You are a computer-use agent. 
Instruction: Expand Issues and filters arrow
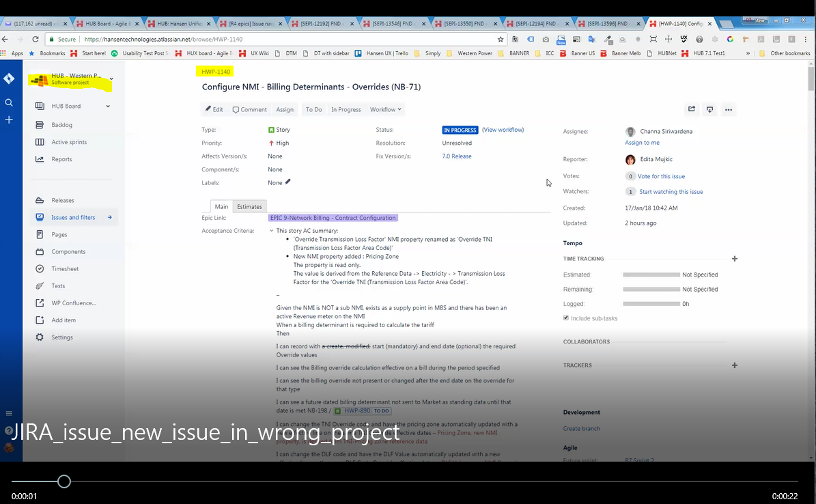click(110, 218)
